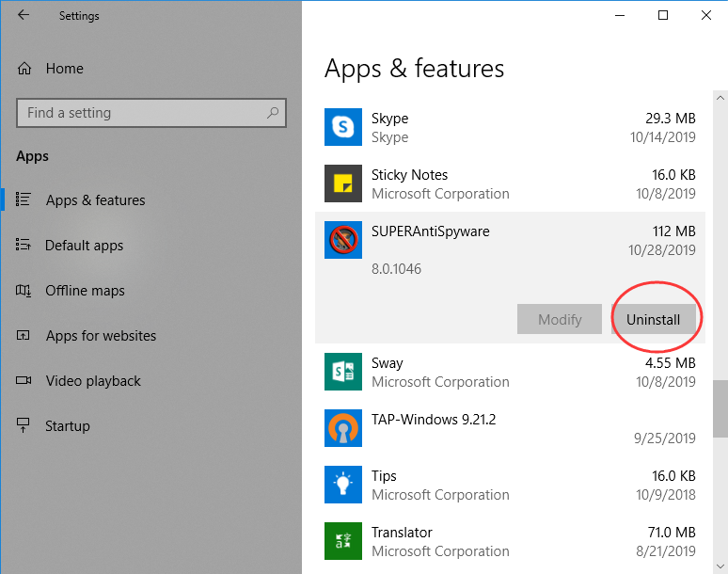Click the scrollbar up arrow

(x=720, y=98)
